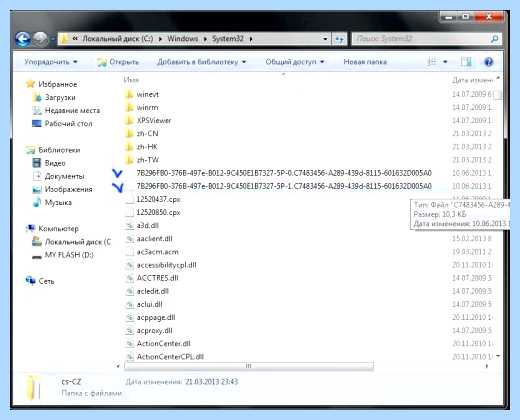520x420 pixels.
Task: Select the zh-HK folder icon
Action: 129,147
